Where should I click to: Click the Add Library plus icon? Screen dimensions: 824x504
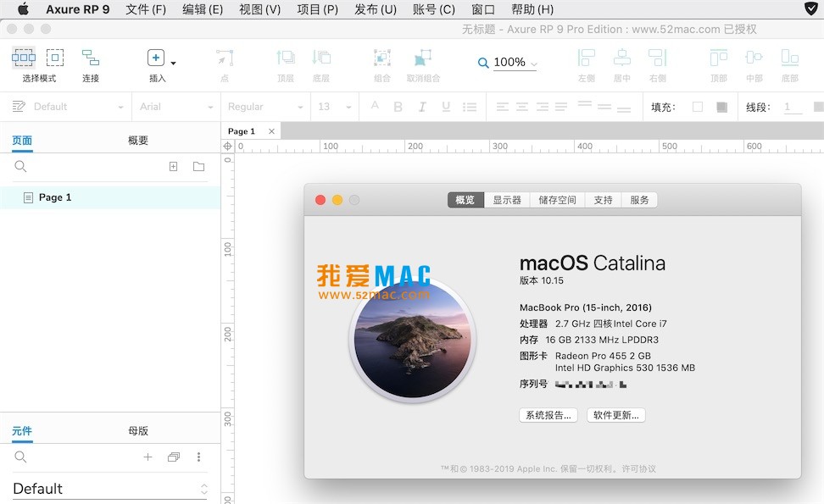148,457
